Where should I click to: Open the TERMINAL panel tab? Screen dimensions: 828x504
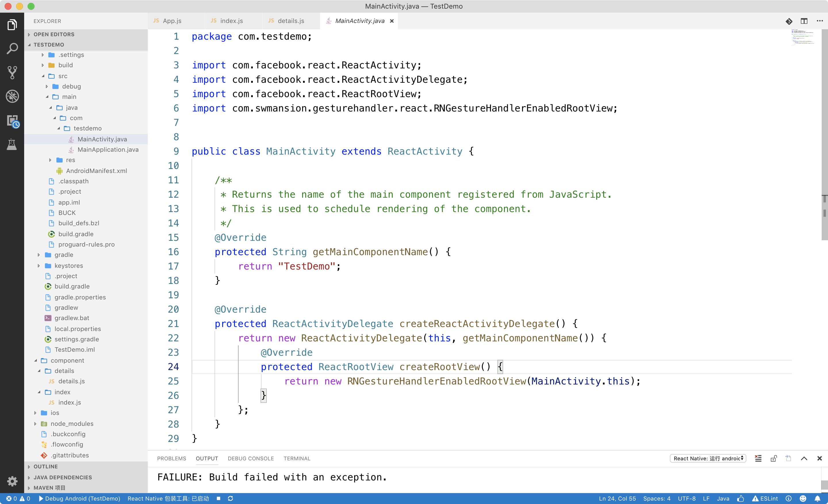click(x=297, y=458)
